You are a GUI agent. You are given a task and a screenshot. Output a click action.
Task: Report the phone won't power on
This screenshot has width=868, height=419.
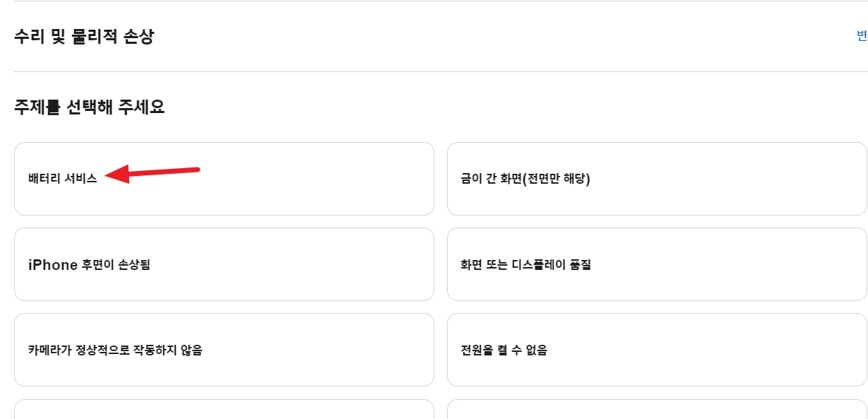(x=655, y=350)
